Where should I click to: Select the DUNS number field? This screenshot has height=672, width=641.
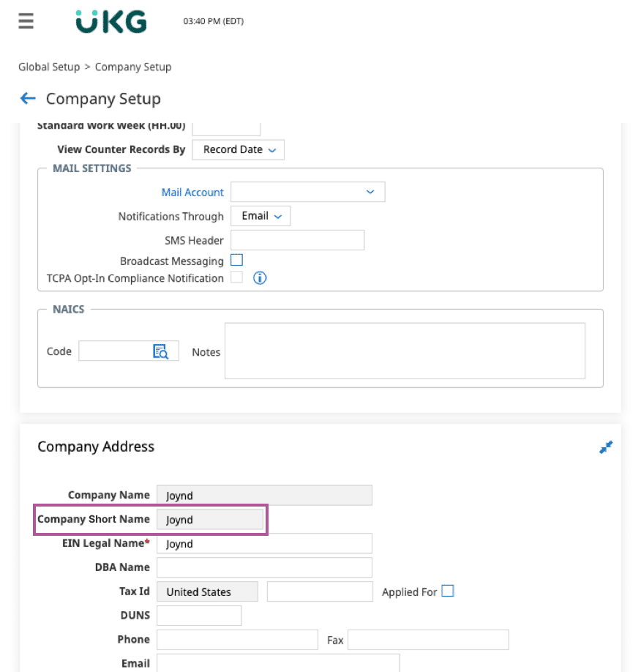coord(199,616)
